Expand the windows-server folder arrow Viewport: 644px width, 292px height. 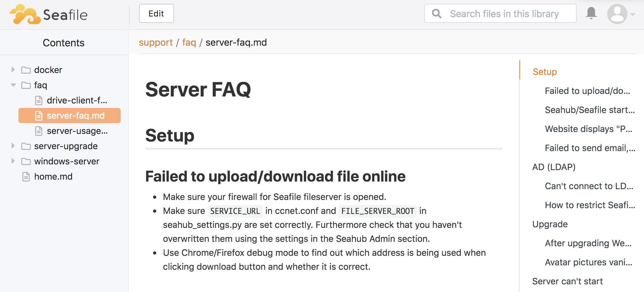tap(13, 161)
